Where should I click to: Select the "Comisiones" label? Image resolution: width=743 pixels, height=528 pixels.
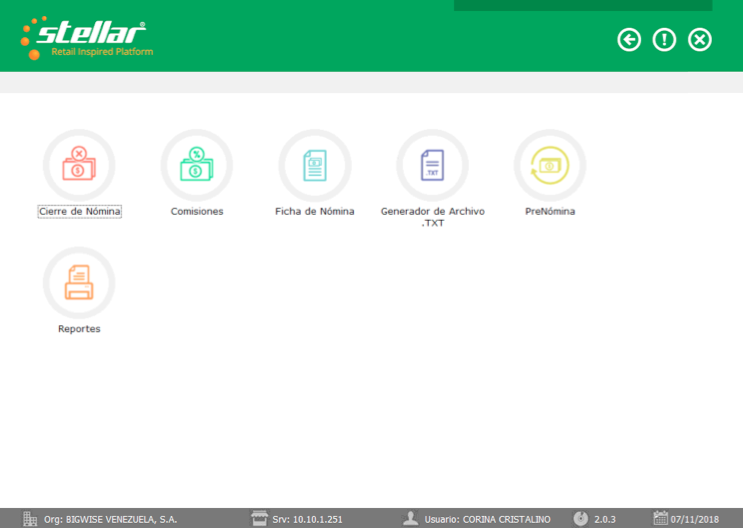pyautogui.click(x=197, y=211)
